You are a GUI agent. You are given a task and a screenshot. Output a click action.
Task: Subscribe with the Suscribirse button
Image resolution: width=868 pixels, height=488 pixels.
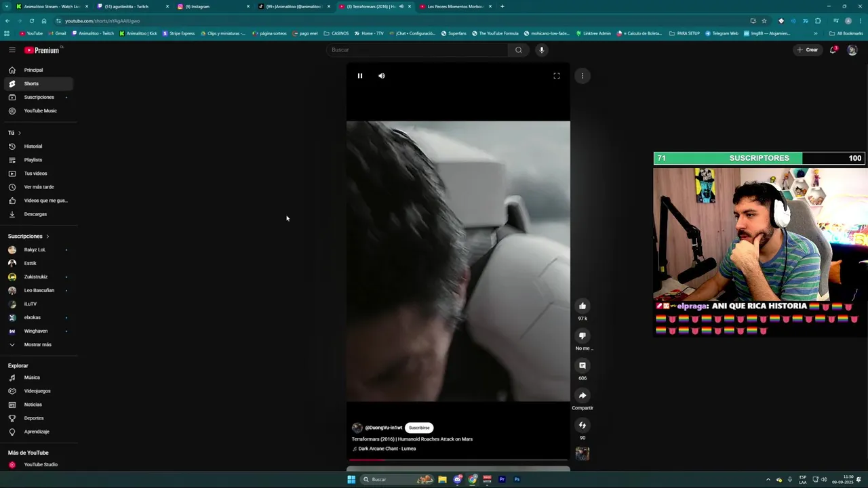tap(419, 428)
